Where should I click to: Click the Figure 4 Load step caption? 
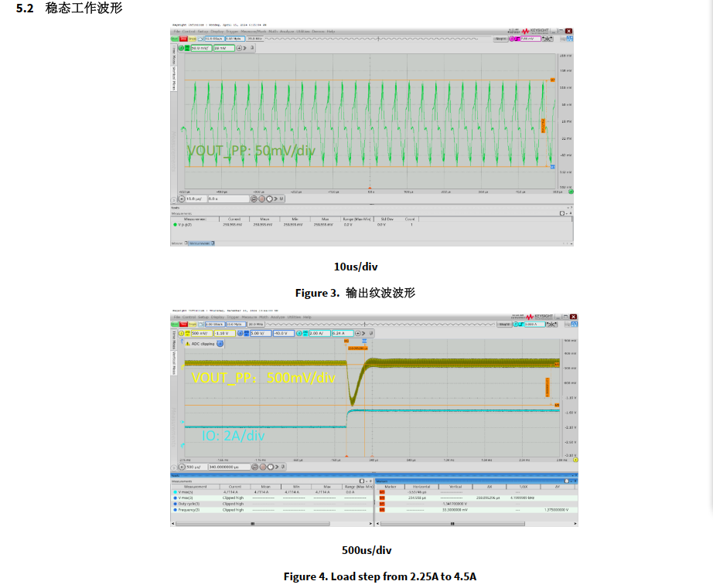coord(380,576)
